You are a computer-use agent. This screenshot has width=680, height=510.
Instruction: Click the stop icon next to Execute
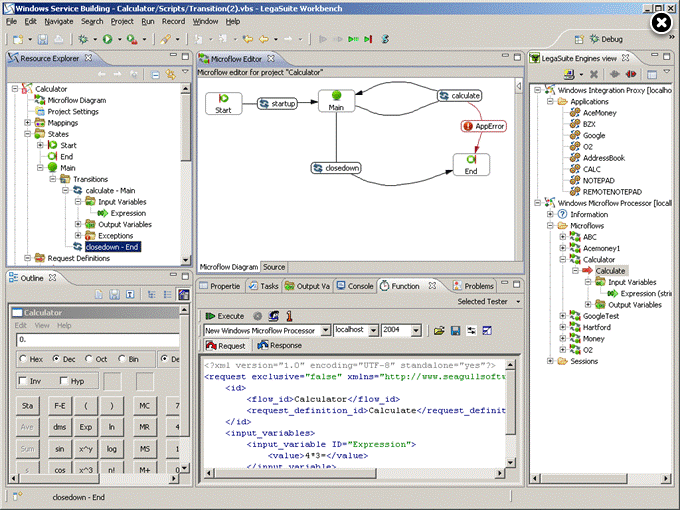coord(258,316)
